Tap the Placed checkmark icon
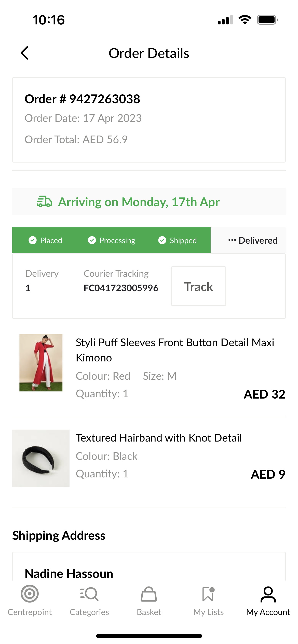This screenshot has height=644, width=298. 33,240
